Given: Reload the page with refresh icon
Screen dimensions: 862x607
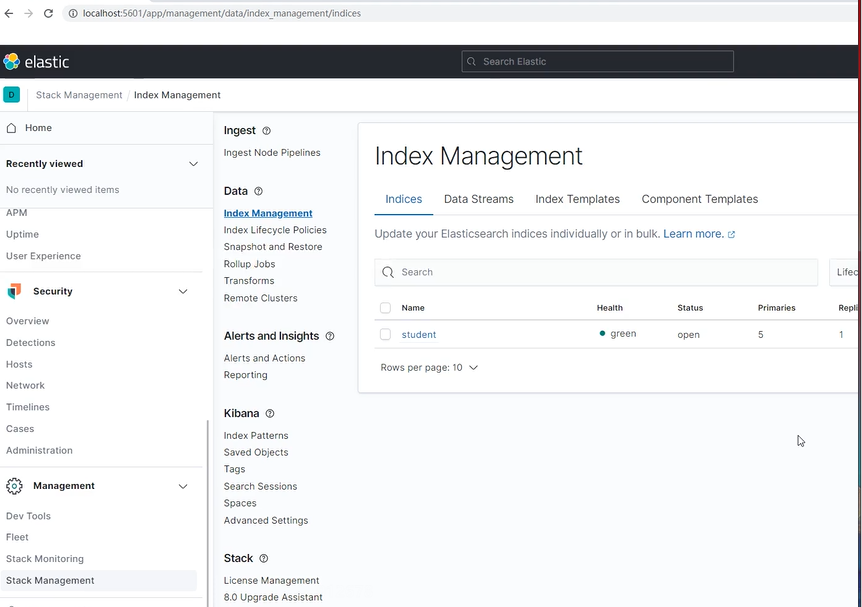Looking at the screenshot, I should tap(48, 13).
